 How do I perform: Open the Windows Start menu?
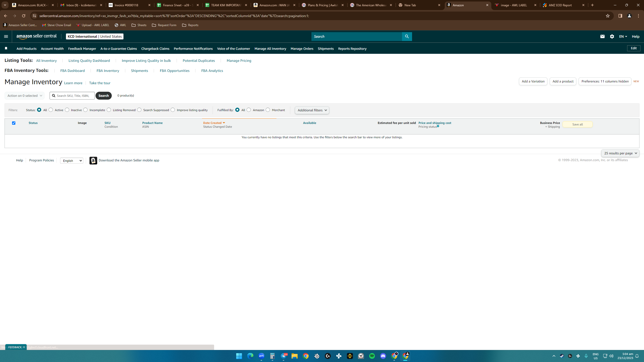tap(239, 356)
